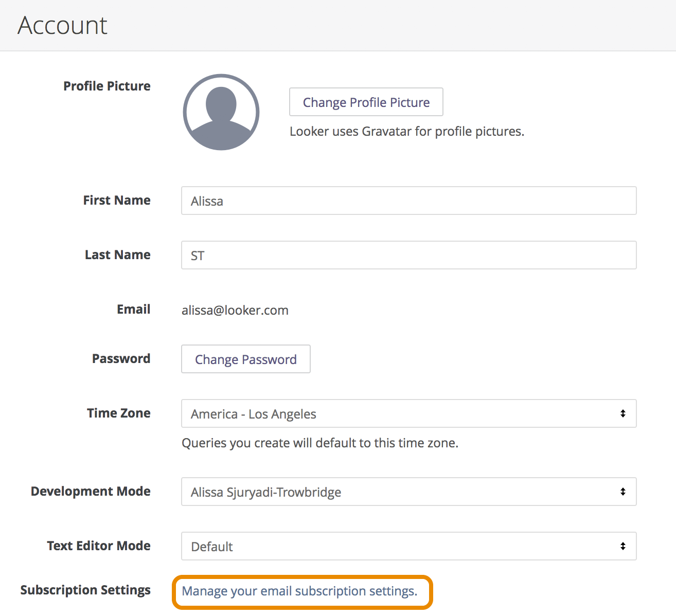
Task: Open email subscription settings
Action: (x=299, y=591)
